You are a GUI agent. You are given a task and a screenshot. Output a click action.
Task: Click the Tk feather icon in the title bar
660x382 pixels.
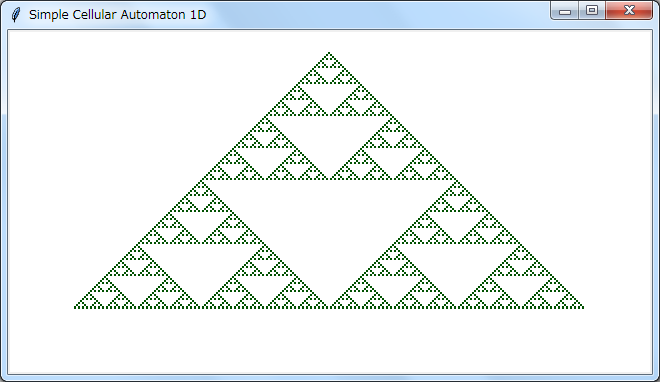(x=16, y=15)
